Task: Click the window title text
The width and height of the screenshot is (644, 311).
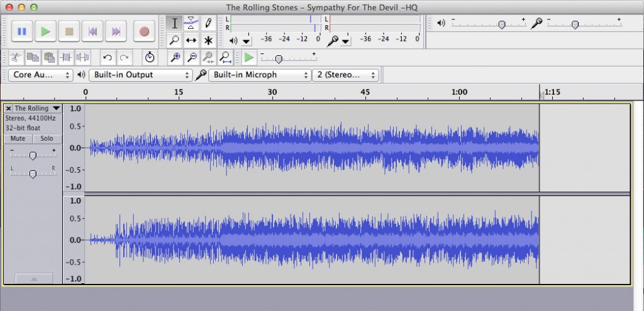Action: tap(322, 8)
